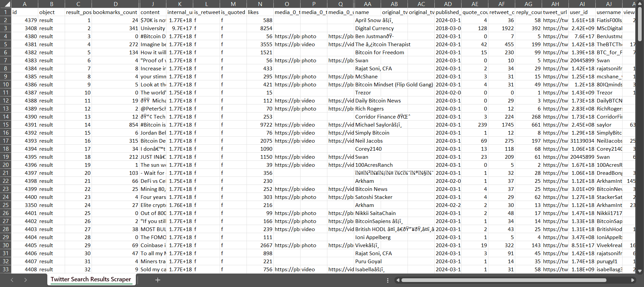Select cell with name Digital Currency

click(x=368, y=28)
